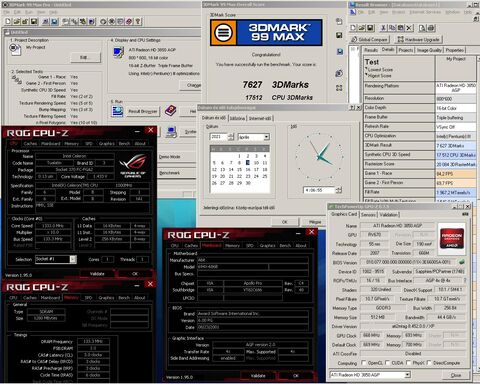Viewport: 480px width, 384px height.
Task: Click the Save disk icon in 3DMark toolbar
Action: (x=34, y=22)
